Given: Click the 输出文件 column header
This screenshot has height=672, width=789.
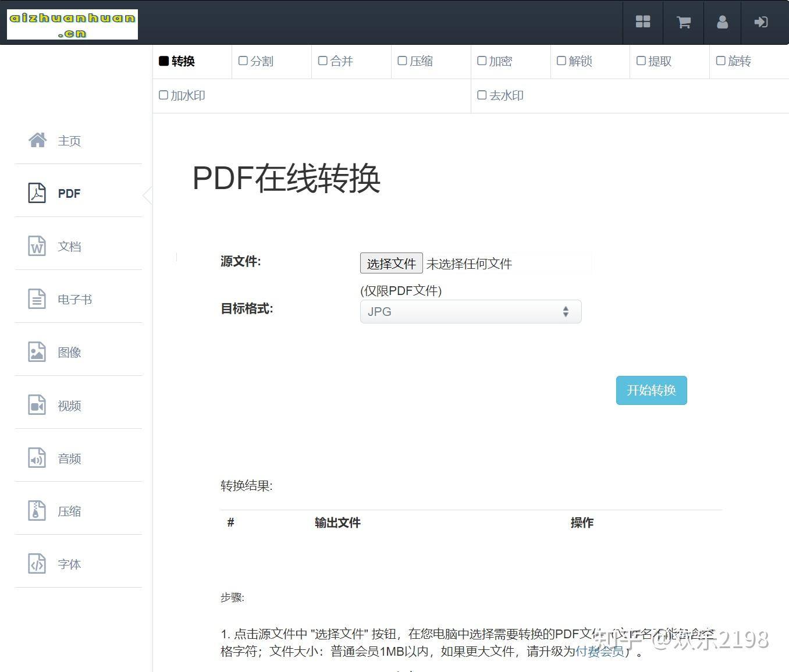Looking at the screenshot, I should (x=337, y=523).
